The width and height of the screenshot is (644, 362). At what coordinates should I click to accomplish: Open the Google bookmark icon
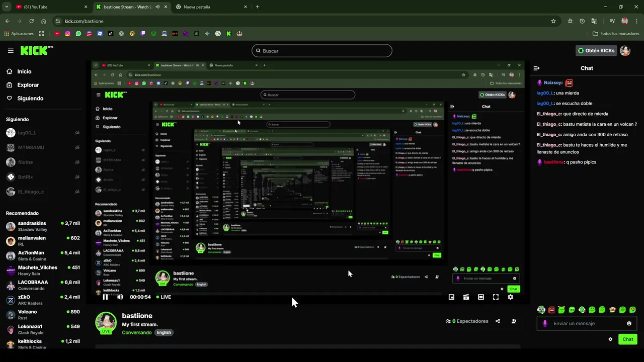218,34
